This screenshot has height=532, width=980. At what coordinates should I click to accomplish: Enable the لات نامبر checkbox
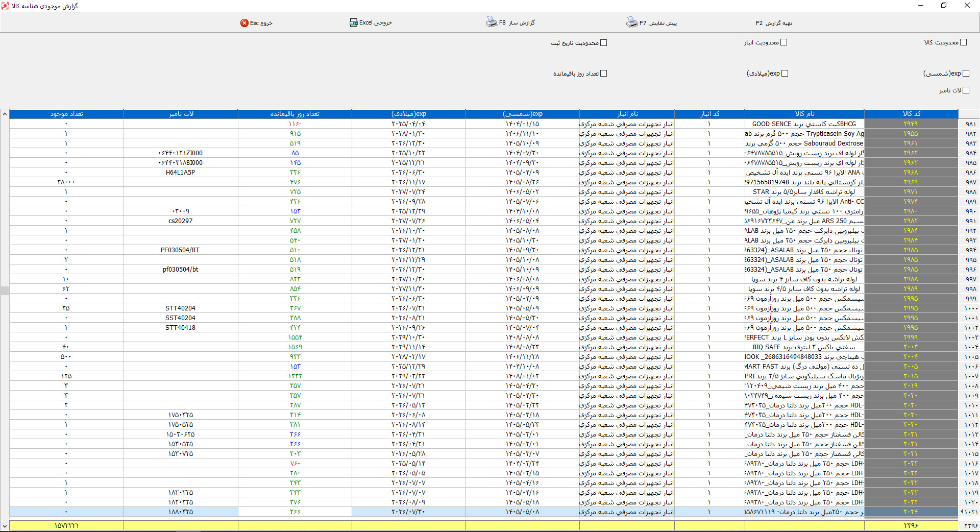point(966,90)
